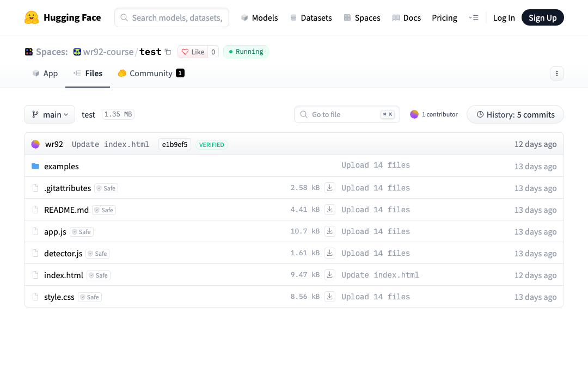Screen dimensions: 588x381
Task: Click the Safe badge next to style.css
Action: pyautogui.click(x=90, y=297)
